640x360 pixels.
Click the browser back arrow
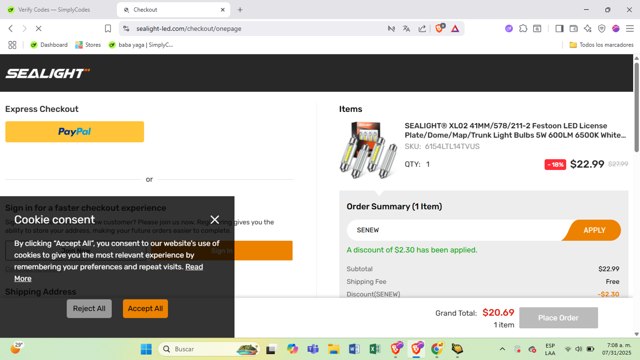coord(11,29)
